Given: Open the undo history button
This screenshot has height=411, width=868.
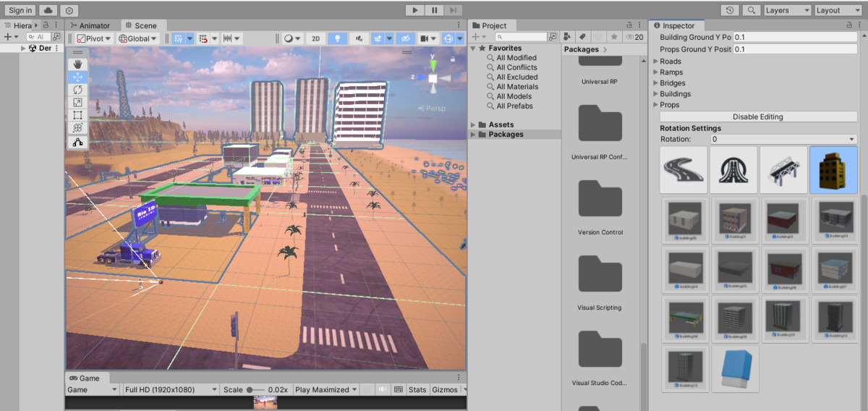Looking at the screenshot, I should 731,10.
